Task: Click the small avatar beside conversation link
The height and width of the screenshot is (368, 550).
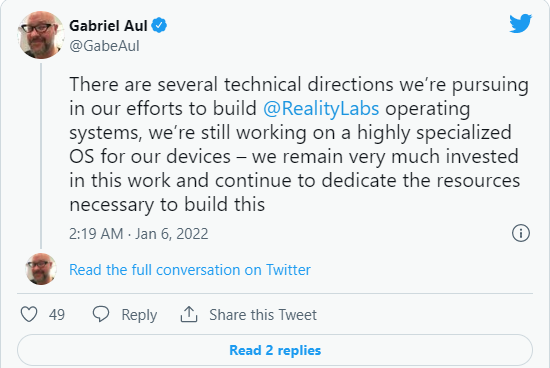Action: pyautogui.click(x=41, y=269)
